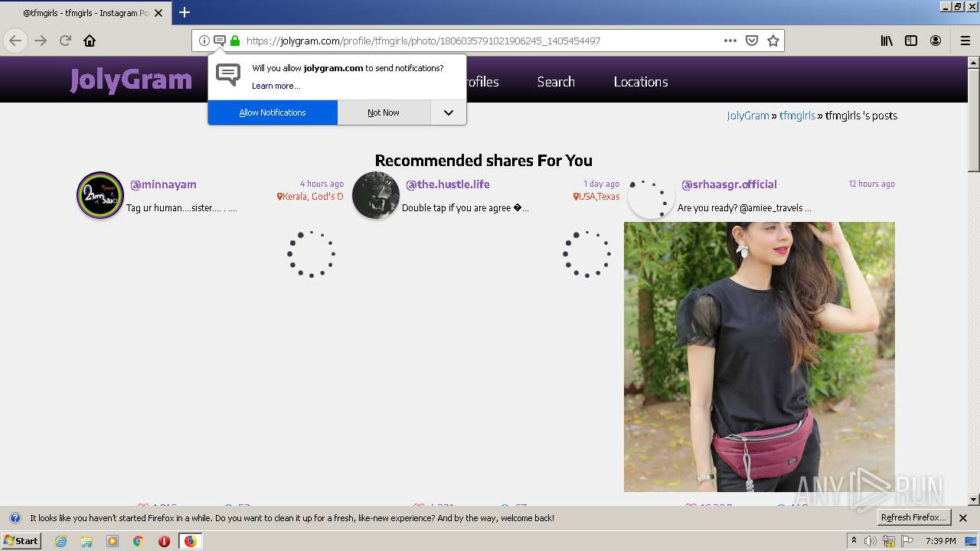Click the @minnayam avatar thumbnail
Screen dimensions: 980x551
pos(100,195)
